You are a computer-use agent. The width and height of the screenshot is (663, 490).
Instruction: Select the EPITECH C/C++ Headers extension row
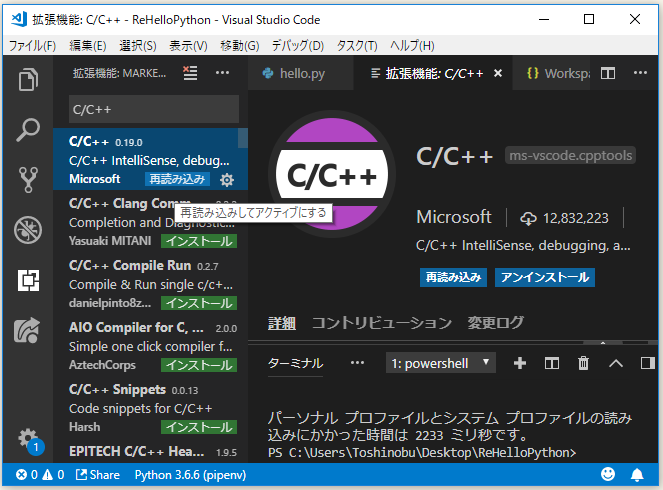151,452
